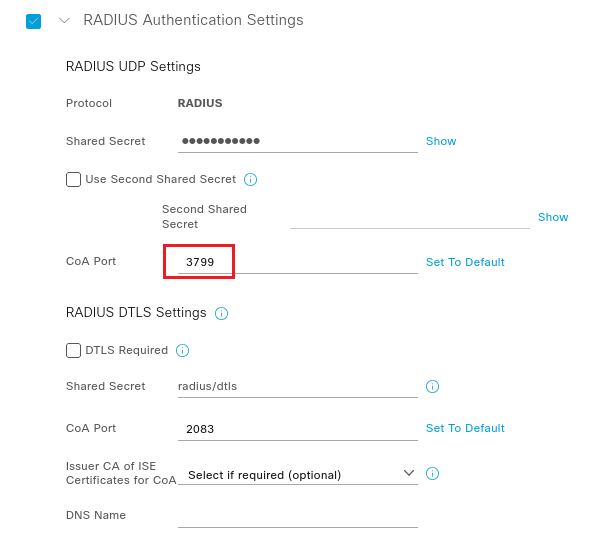Focus the Second Shared Secret field
The width and height of the screenshot is (605, 554).
coord(409,218)
